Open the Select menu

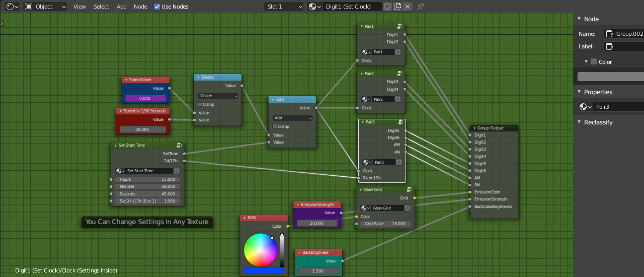point(101,7)
